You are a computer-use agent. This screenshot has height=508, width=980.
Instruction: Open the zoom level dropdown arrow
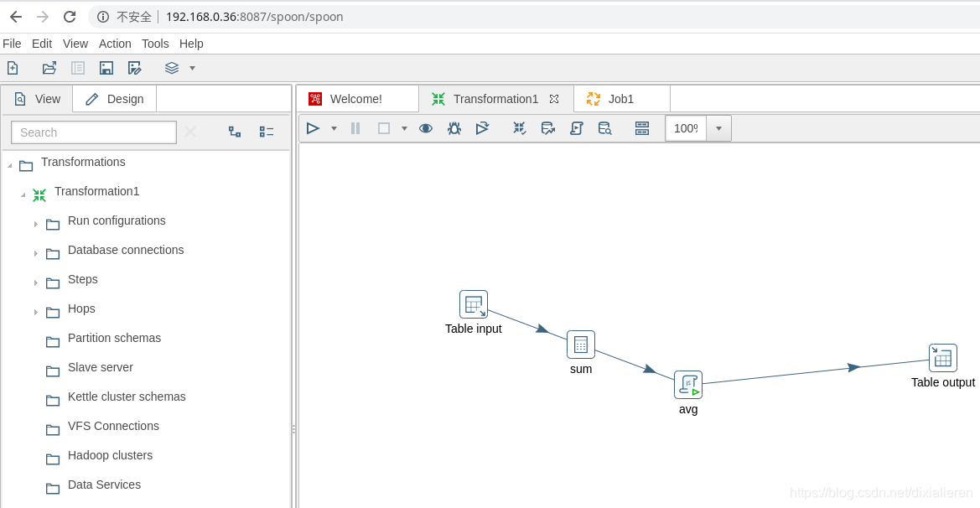pyautogui.click(x=718, y=128)
